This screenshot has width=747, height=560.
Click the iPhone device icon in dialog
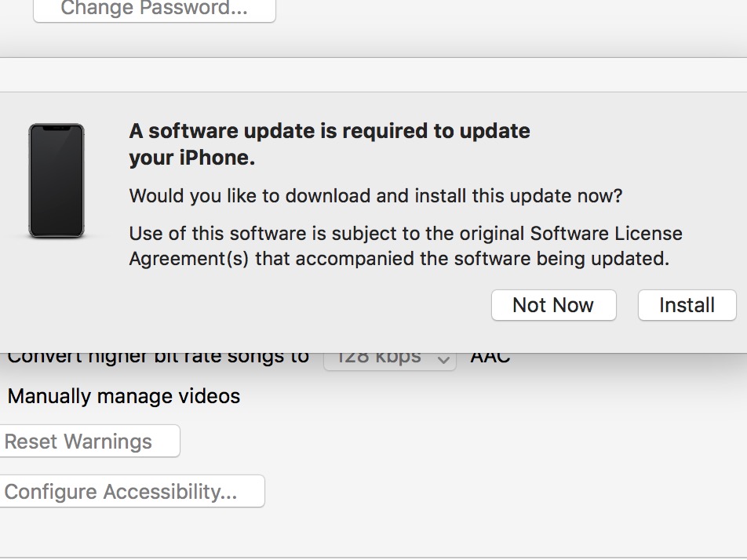[x=56, y=180]
